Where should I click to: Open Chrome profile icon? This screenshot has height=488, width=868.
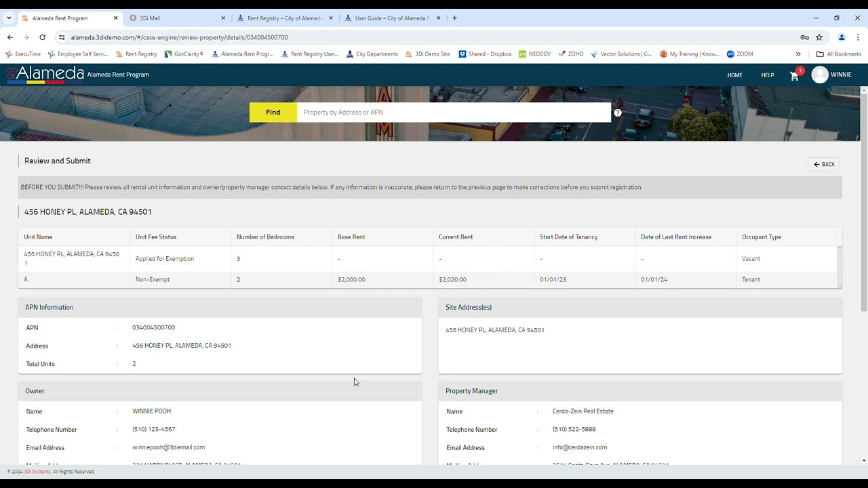point(842,37)
